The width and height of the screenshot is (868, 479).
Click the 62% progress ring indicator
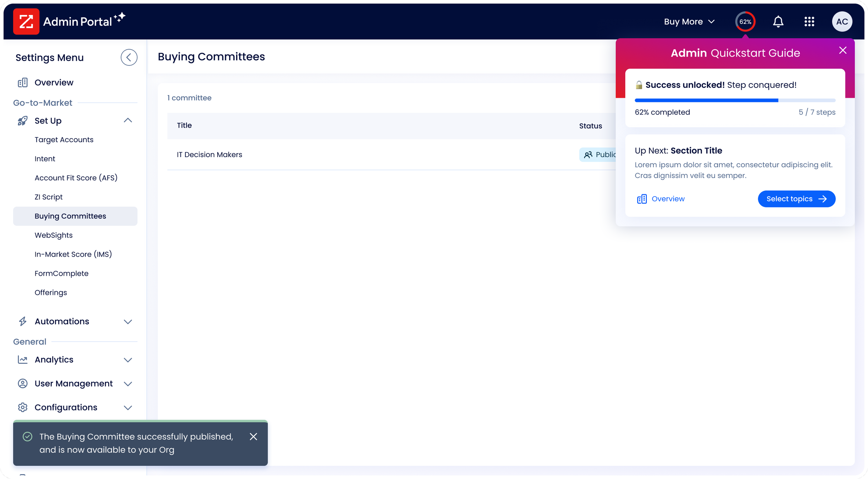click(x=745, y=22)
